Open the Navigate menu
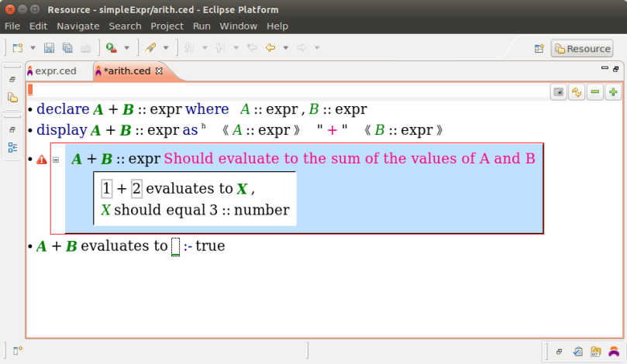 click(x=78, y=26)
